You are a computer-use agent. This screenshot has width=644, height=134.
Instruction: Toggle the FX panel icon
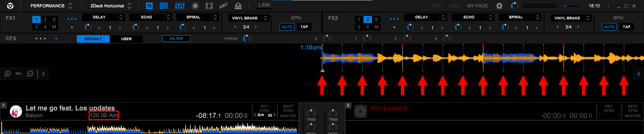pos(149,6)
